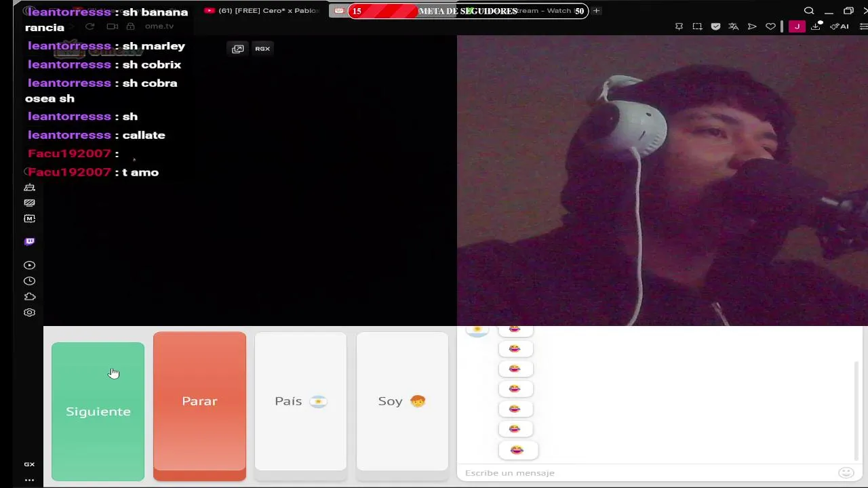Open the easy setup lines icon

click(863, 26)
